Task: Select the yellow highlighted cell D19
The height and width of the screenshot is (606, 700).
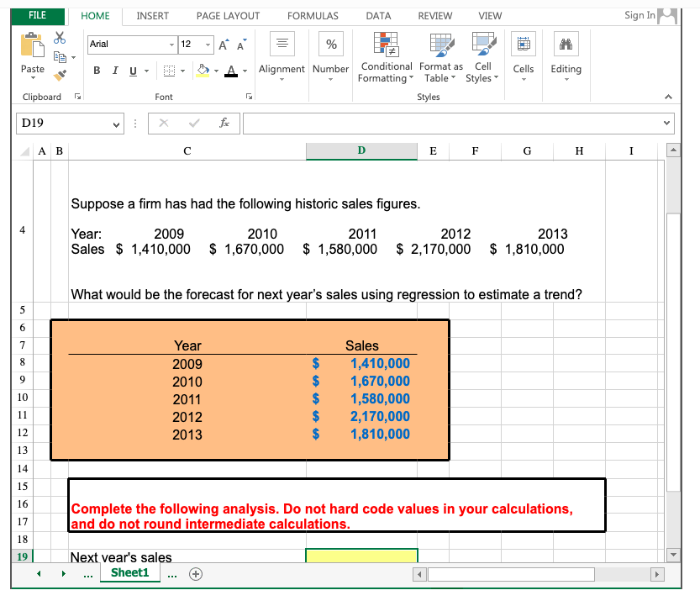Action: tap(361, 556)
